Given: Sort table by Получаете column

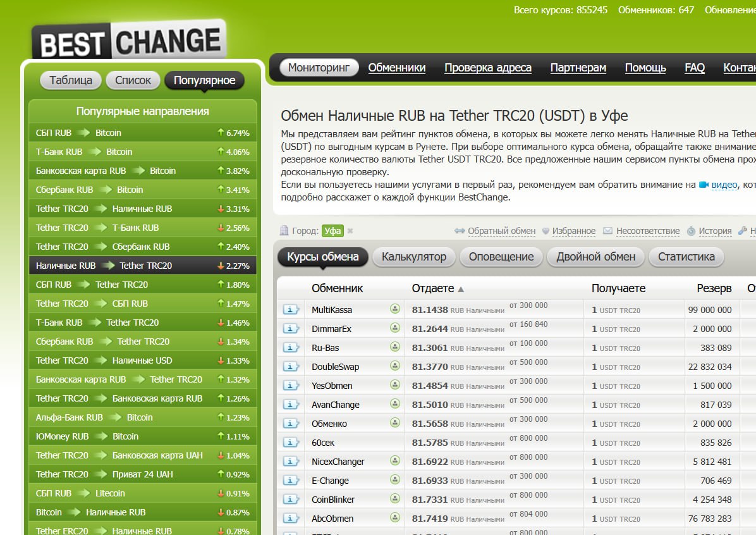Looking at the screenshot, I should 618,288.
